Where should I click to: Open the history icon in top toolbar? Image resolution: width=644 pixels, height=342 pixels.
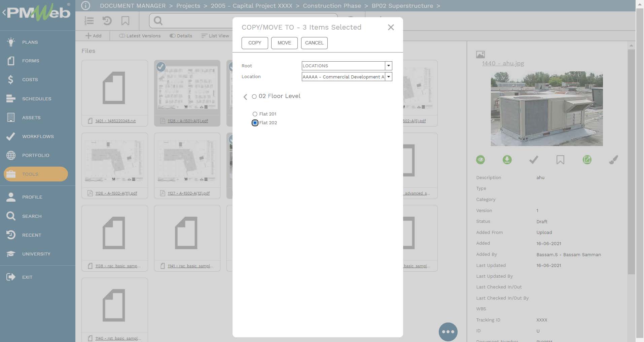(x=107, y=21)
